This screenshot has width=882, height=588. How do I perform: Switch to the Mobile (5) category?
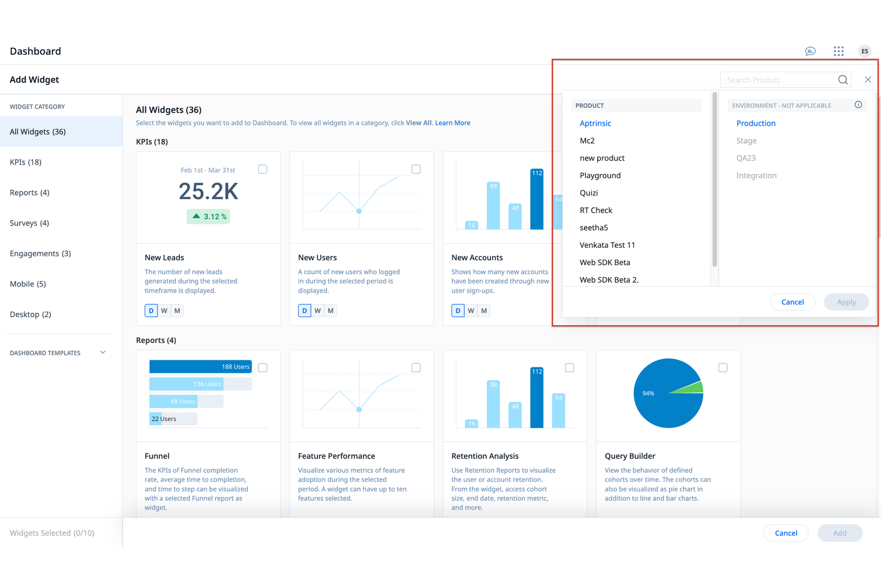(27, 284)
